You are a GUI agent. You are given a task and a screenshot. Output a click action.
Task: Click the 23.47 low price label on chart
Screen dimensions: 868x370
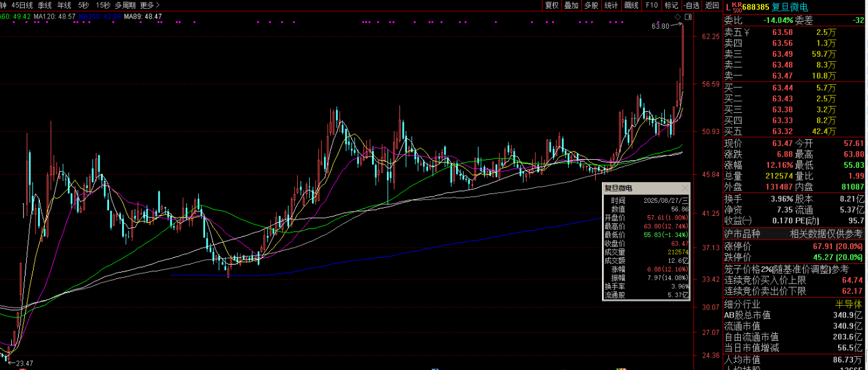pos(25,363)
